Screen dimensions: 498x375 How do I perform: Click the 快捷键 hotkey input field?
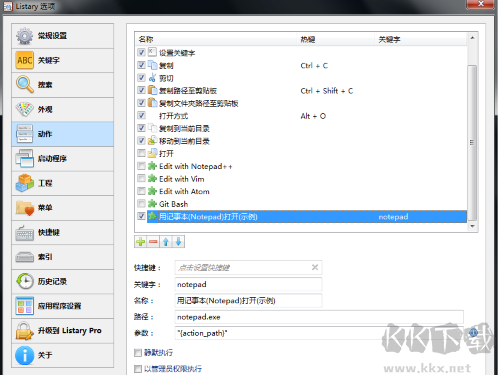248,267
